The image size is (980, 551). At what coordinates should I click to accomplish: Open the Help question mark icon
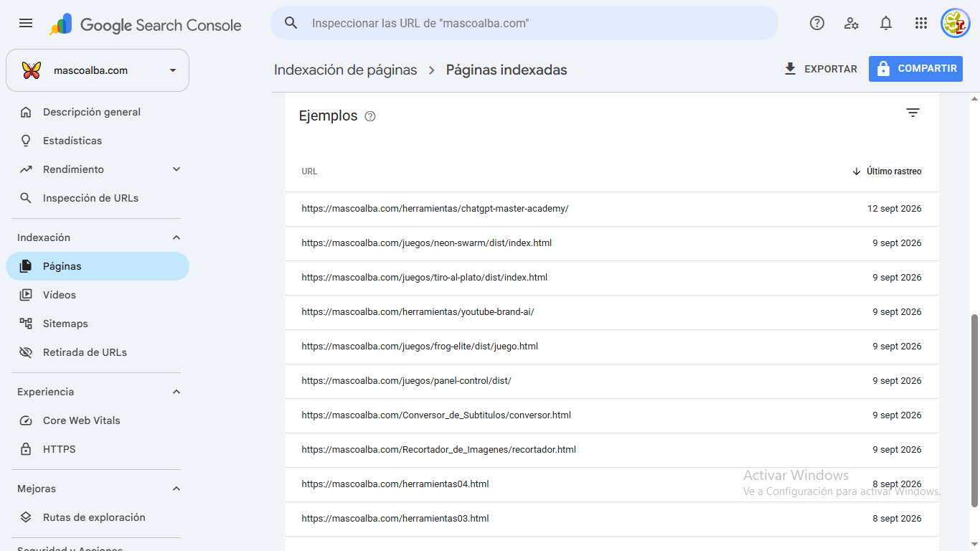(x=817, y=23)
